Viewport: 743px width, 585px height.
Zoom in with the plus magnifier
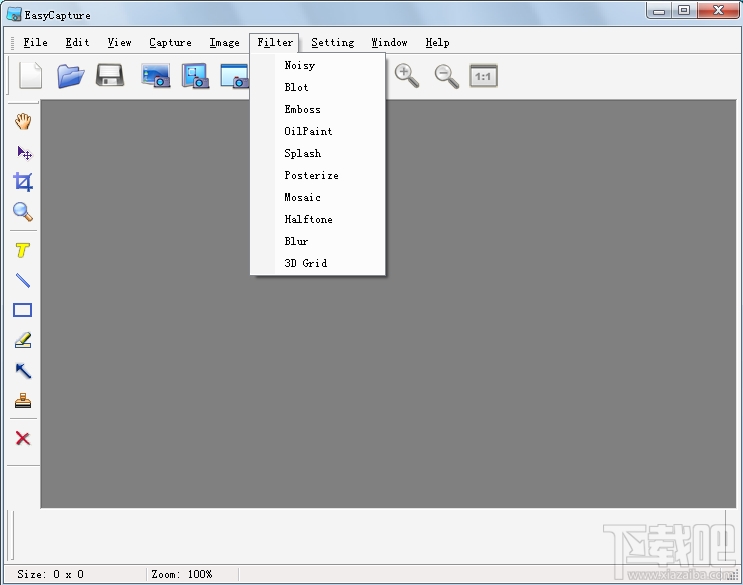tap(407, 76)
